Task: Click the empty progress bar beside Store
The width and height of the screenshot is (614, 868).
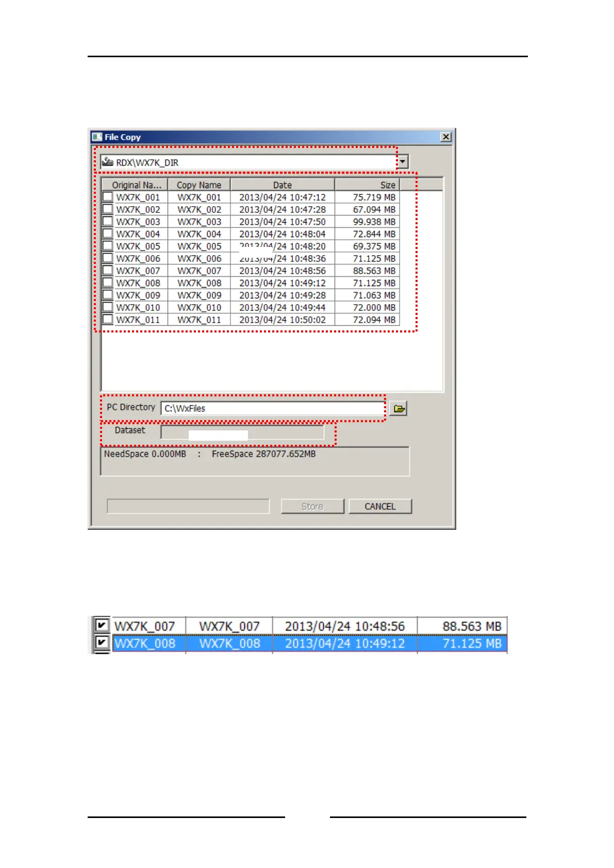Action: click(x=188, y=506)
